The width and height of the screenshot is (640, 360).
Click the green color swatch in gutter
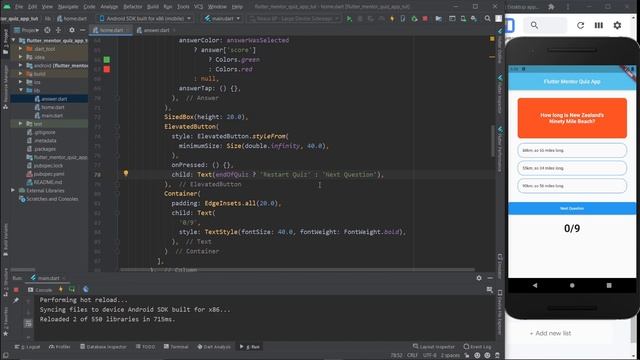107,60
